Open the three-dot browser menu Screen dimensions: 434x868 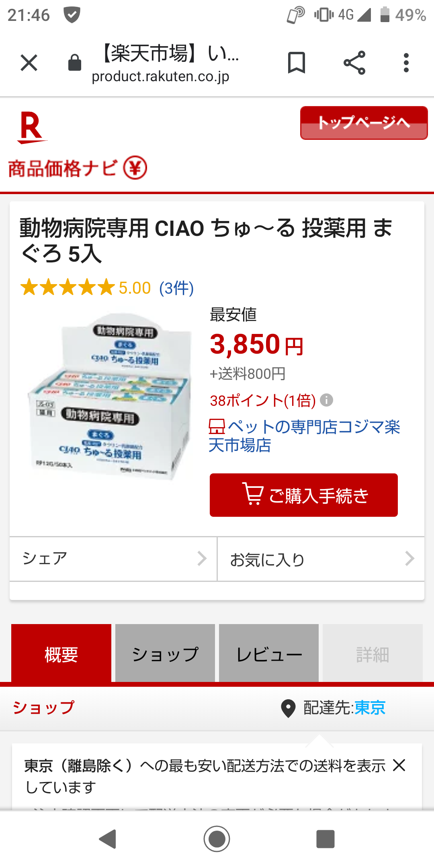tap(406, 63)
